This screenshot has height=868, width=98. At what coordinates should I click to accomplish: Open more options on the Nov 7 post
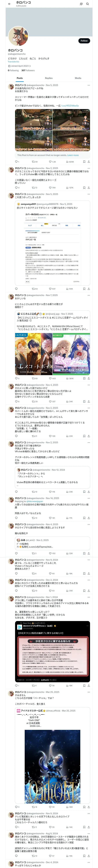(89, 295)
